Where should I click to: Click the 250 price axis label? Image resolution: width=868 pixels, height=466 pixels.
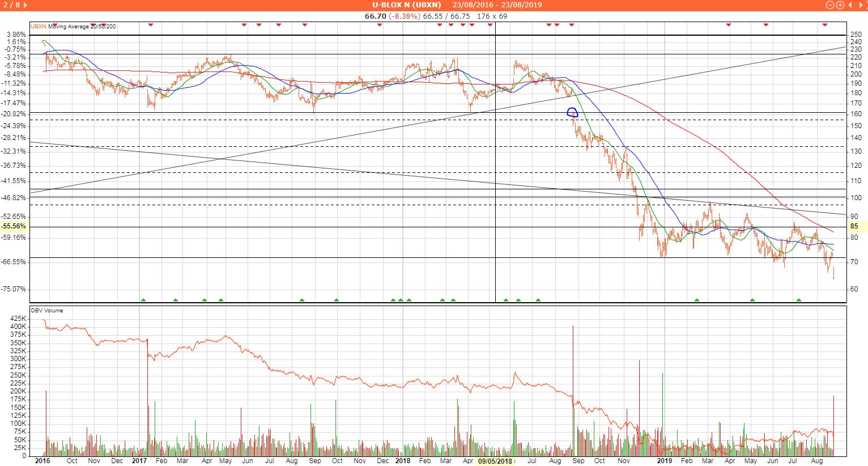pyautogui.click(x=856, y=35)
